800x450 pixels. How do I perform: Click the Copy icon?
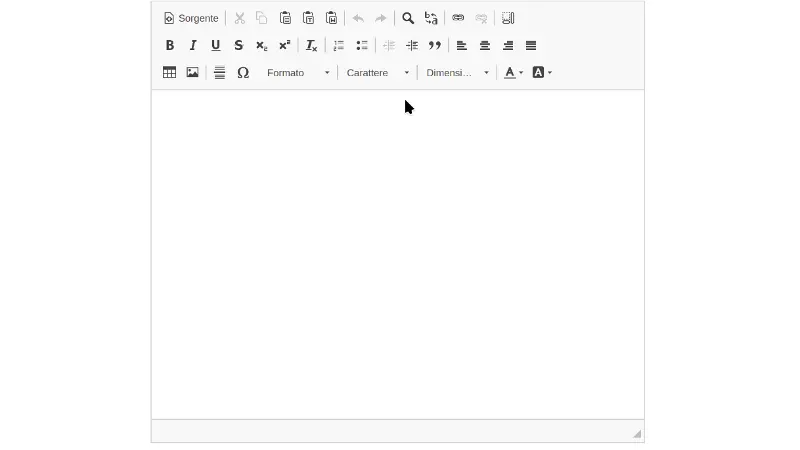tap(262, 18)
